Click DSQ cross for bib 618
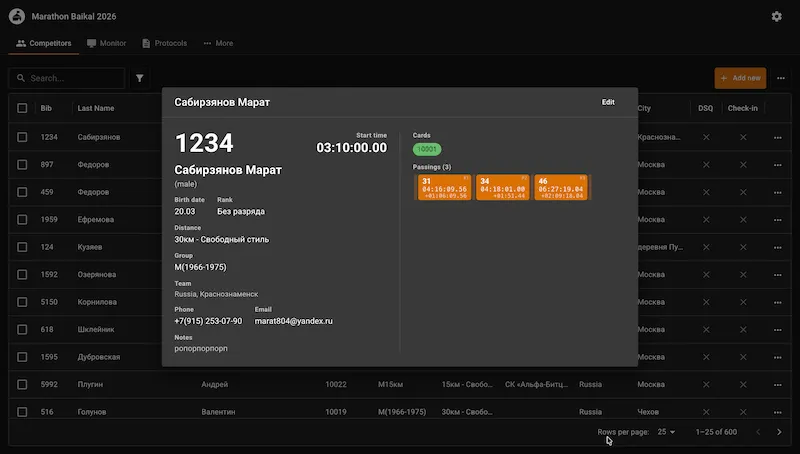The height and width of the screenshot is (454, 800). point(706,330)
